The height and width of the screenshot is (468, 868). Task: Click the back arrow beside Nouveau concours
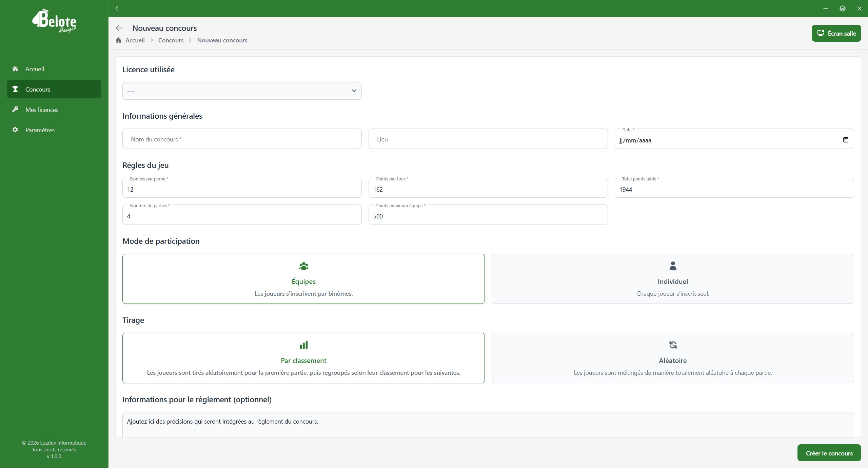pos(119,28)
